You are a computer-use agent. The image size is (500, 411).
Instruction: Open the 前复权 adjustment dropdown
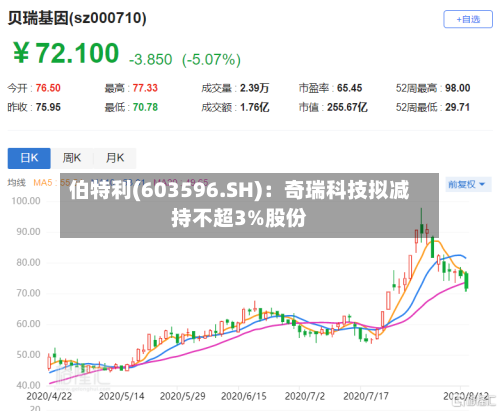coord(468,184)
